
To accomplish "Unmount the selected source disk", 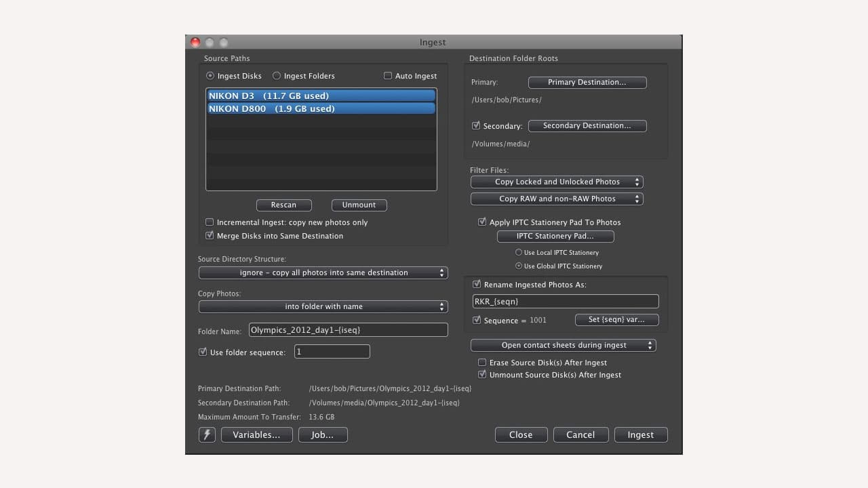I will (359, 205).
